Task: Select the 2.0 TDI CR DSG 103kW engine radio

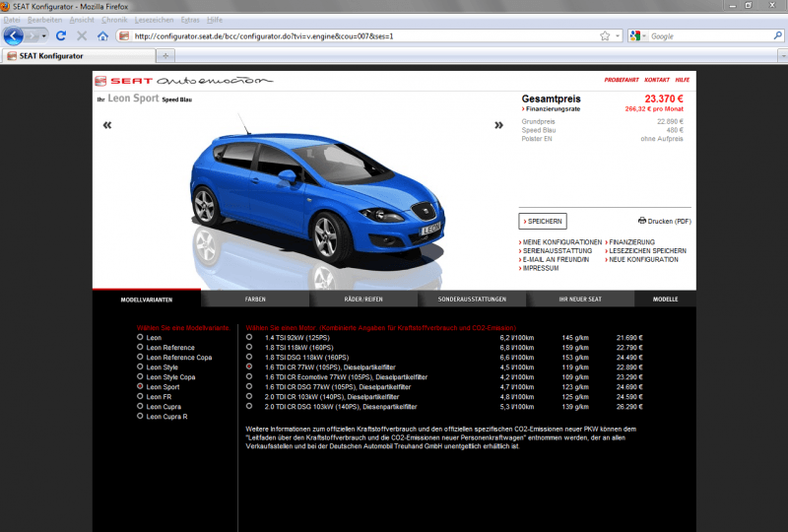Action: pos(249,406)
